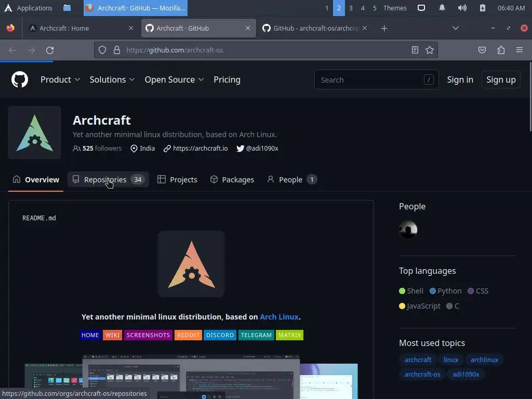
Task: Open a new tab with plus icon
Action: click(x=384, y=29)
